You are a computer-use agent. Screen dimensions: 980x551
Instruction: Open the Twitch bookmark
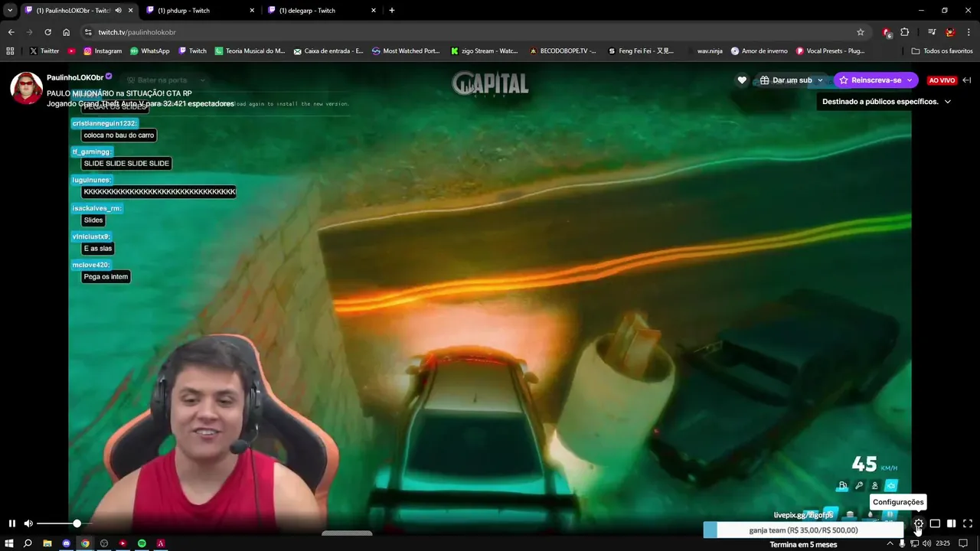pyautogui.click(x=192, y=51)
